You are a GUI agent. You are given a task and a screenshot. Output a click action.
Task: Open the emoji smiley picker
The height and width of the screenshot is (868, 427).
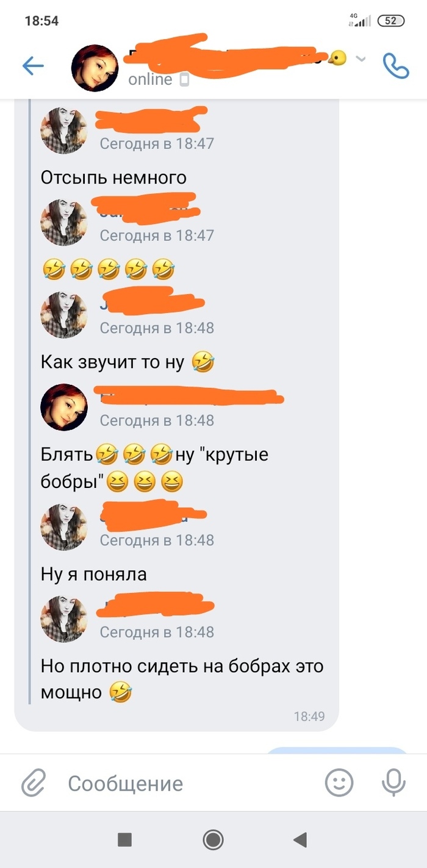339,783
